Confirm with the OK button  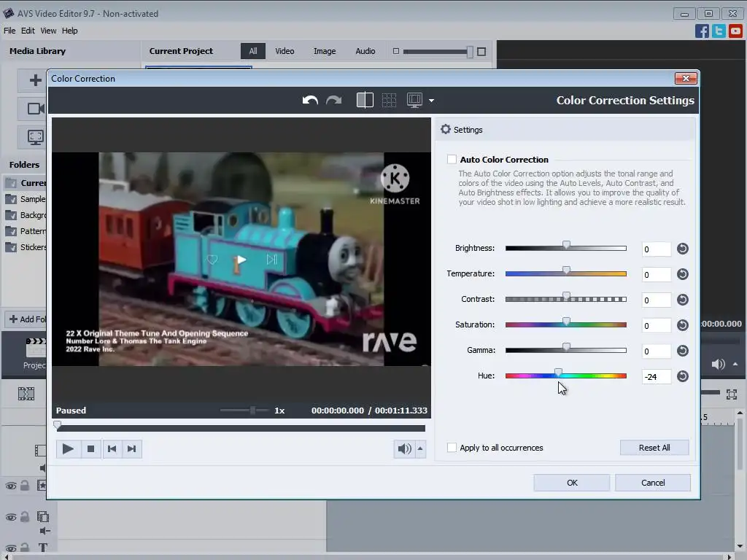572,483
